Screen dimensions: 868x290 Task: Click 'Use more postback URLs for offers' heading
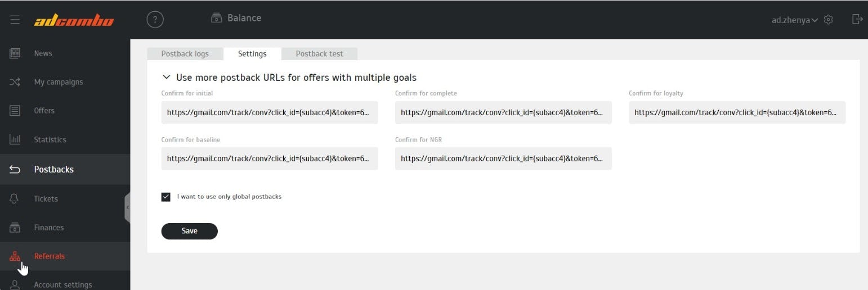(296, 78)
